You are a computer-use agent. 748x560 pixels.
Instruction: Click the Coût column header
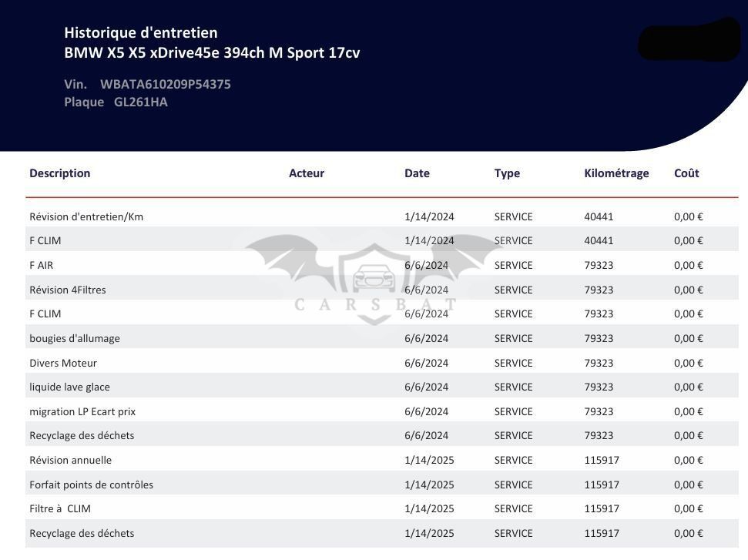(x=686, y=173)
